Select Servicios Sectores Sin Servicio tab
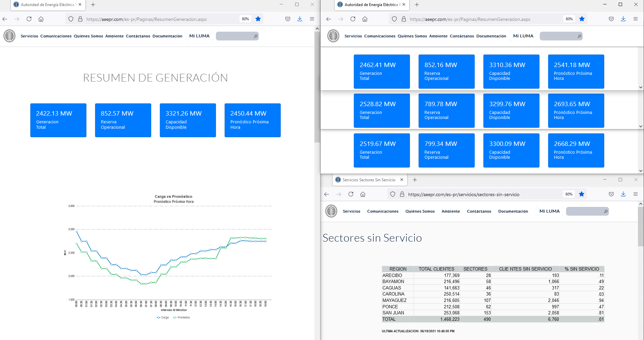This screenshot has height=340, width=644. tap(369, 180)
